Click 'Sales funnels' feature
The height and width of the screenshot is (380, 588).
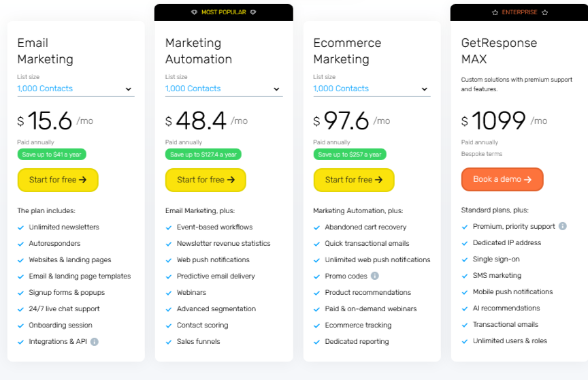coord(198,342)
